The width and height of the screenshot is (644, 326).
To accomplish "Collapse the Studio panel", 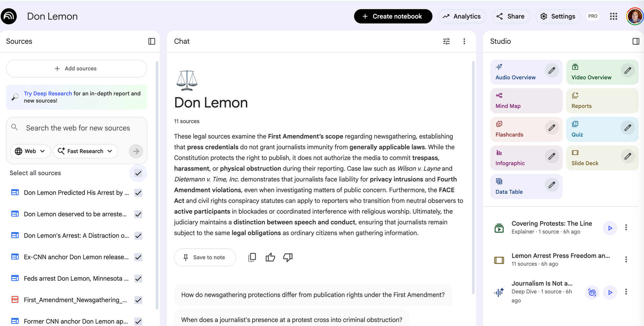I will coord(636,41).
